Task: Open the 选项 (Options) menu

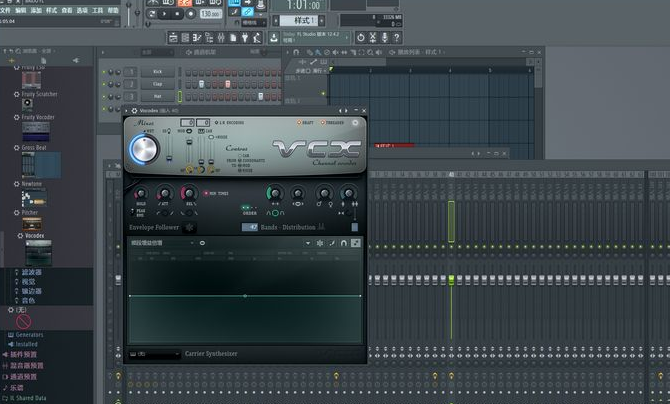Action: [82, 10]
